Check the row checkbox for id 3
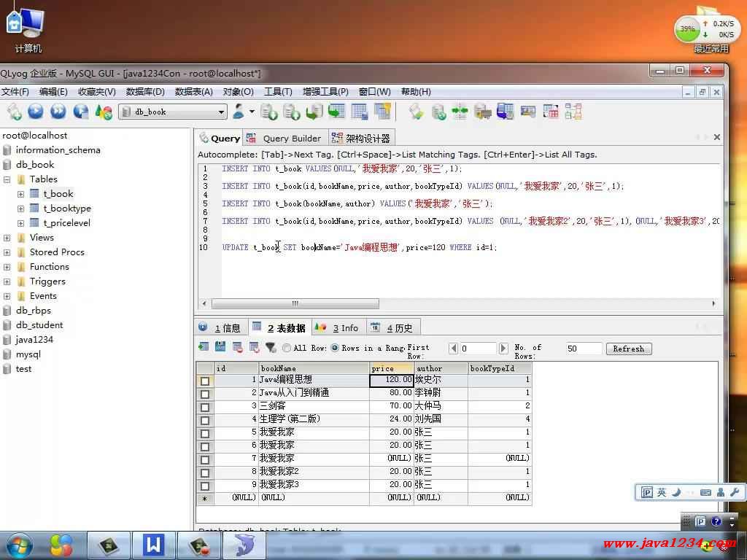The height and width of the screenshot is (560, 747). click(x=205, y=407)
